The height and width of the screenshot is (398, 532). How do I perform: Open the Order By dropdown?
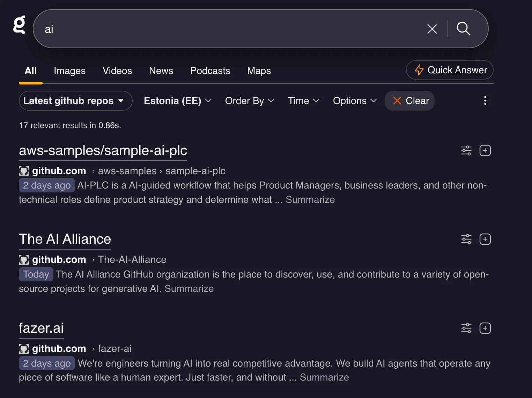point(250,101)
